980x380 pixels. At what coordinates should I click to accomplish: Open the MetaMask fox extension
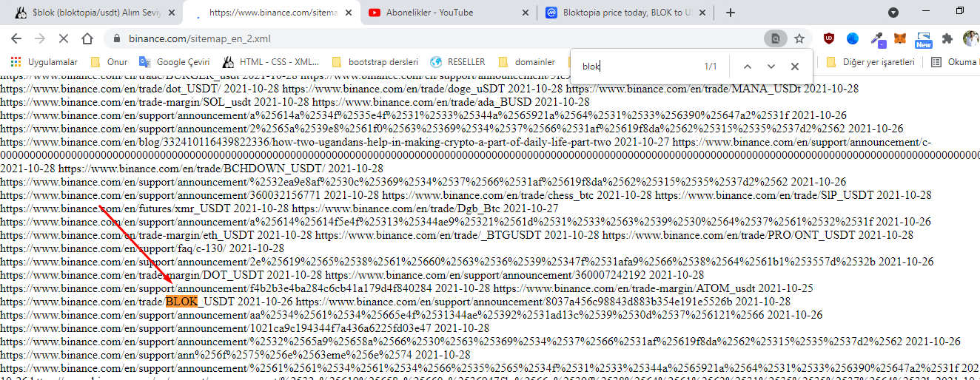[900, 38]
